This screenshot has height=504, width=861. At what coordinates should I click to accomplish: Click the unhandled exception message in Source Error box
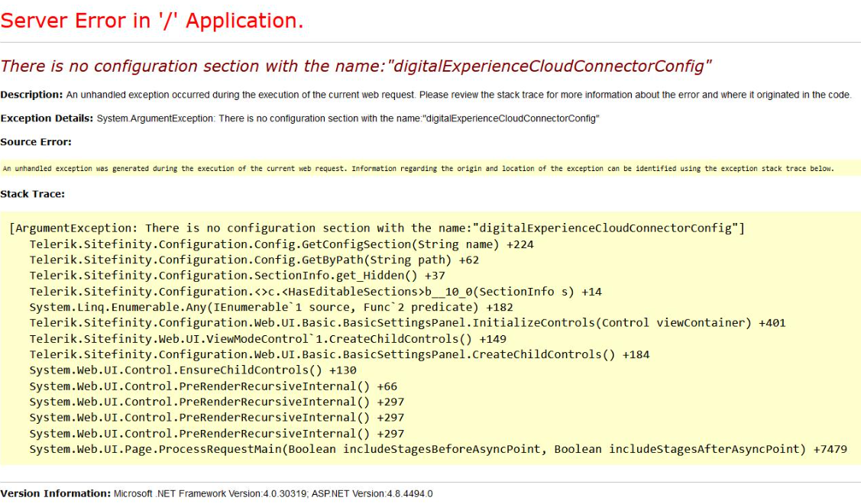coord(419,169)
